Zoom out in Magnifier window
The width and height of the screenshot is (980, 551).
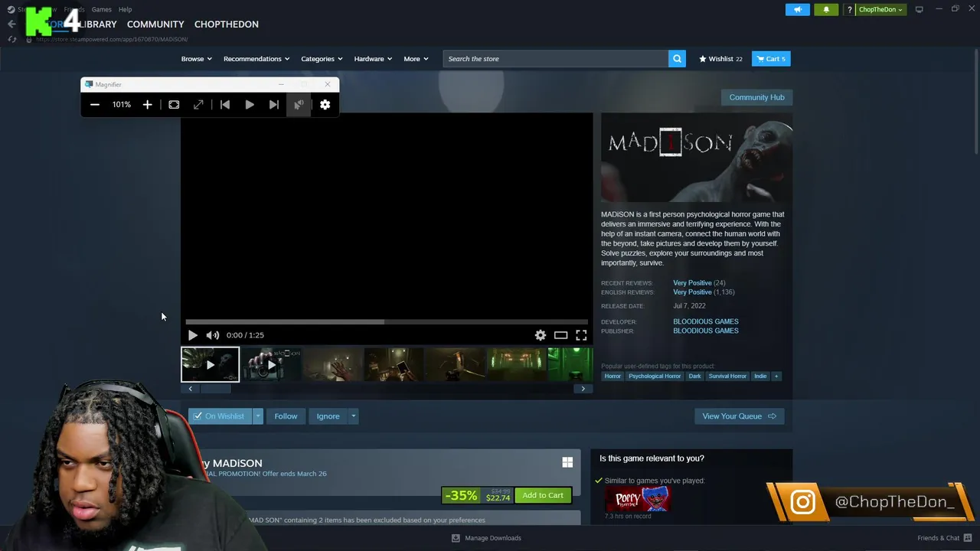point(95,105)
